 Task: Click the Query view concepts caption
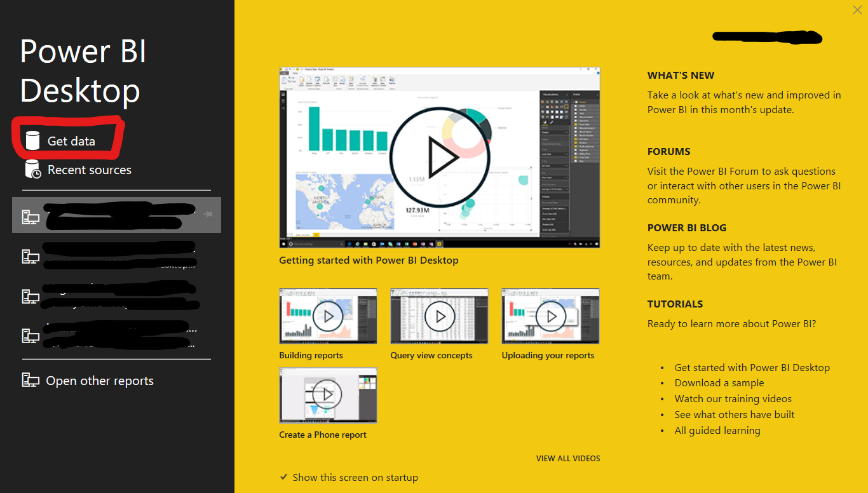coord(431,356)
